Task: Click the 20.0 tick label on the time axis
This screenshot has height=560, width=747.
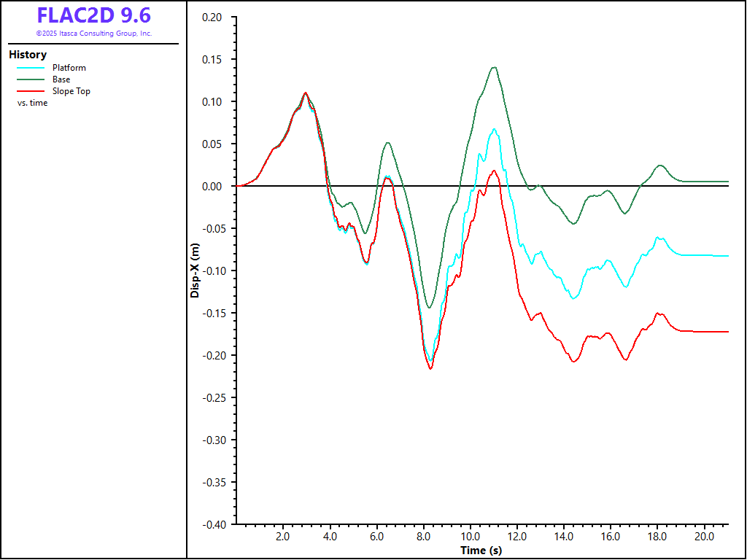Action: pyautogui.click(x=704, y=537)
